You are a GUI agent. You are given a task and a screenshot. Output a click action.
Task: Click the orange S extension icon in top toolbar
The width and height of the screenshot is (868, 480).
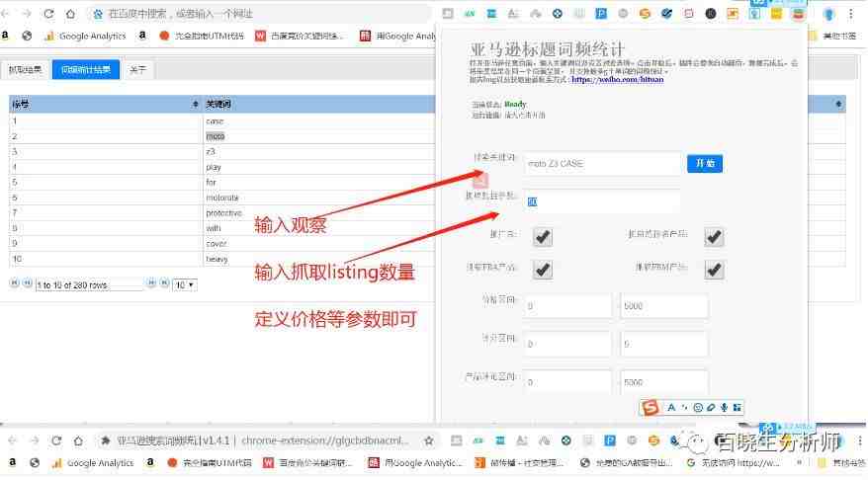click(x=645, y=13)
